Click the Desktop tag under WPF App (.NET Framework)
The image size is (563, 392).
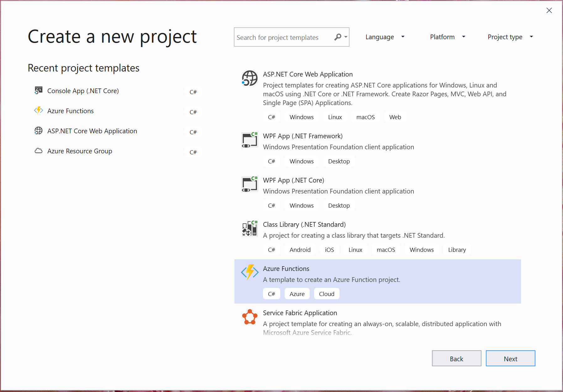(x=339, y=161)
